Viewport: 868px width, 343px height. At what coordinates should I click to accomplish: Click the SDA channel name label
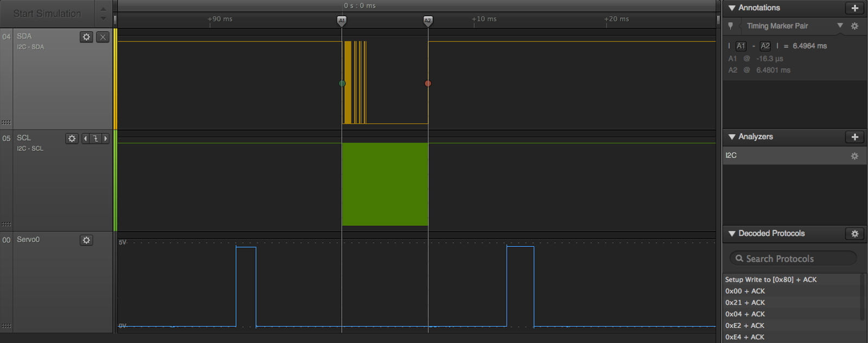click(24, 36)
